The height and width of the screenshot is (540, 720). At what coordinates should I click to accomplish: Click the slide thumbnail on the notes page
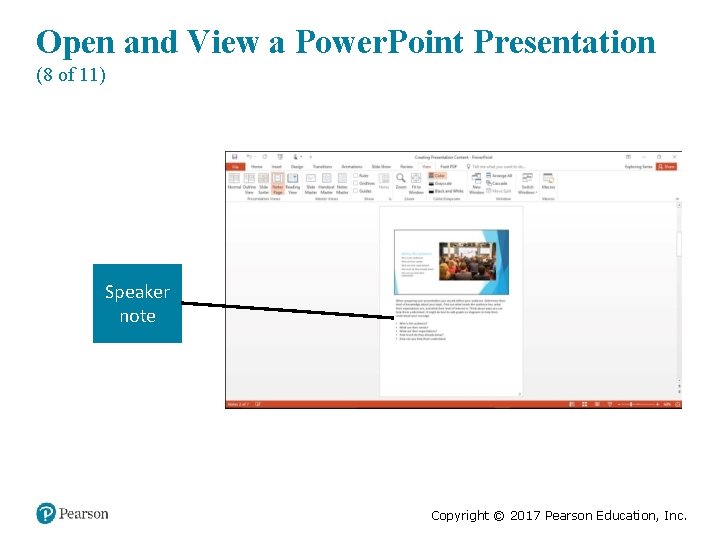pos(451,262)
